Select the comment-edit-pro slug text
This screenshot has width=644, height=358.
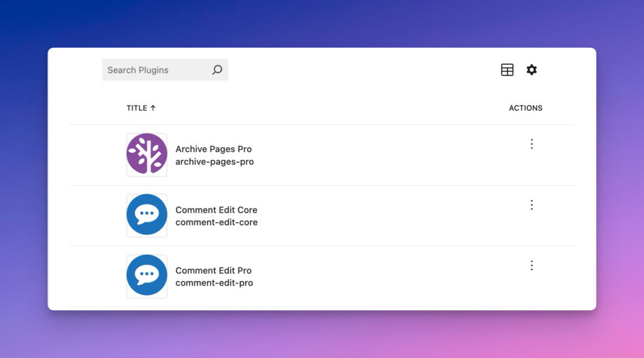pos(214,282)
